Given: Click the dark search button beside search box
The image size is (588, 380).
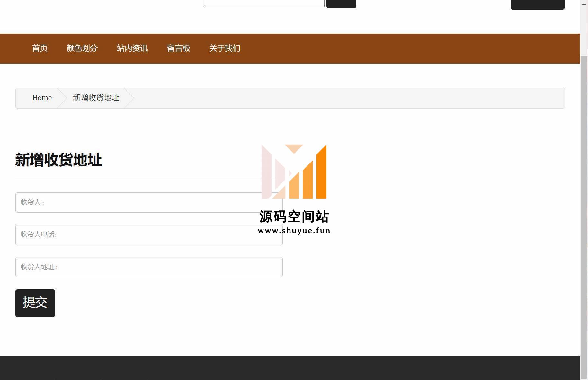Looking at the screenshot, I should tap(341, 4).
